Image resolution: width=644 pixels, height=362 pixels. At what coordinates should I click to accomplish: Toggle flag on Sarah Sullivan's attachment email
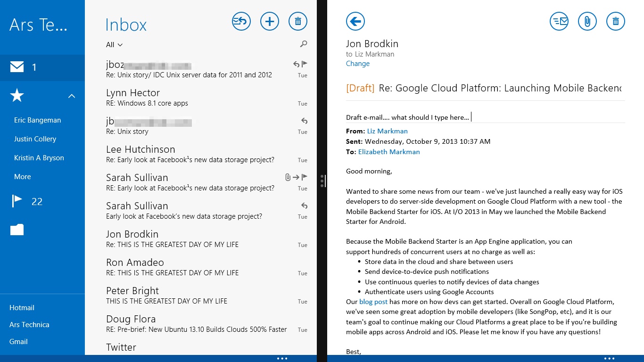click(305, 177)
